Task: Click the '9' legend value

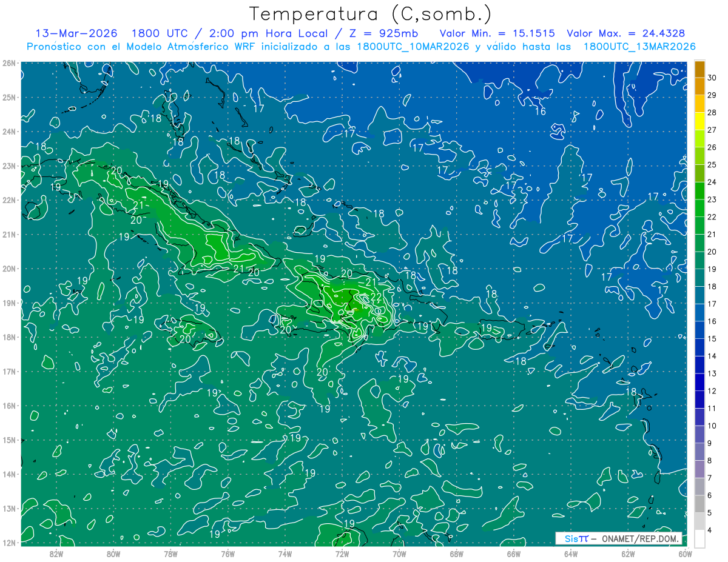Action: click(x=710, y=443)
